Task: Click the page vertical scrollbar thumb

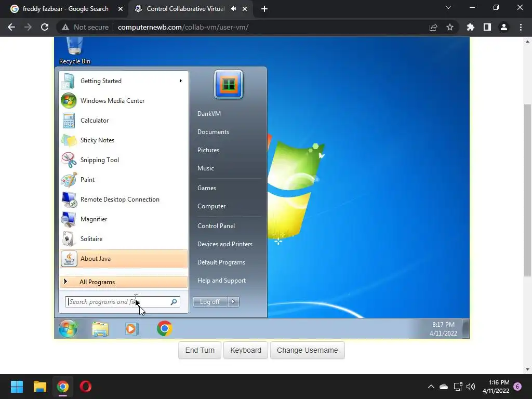Action: [x=527, y=190]
